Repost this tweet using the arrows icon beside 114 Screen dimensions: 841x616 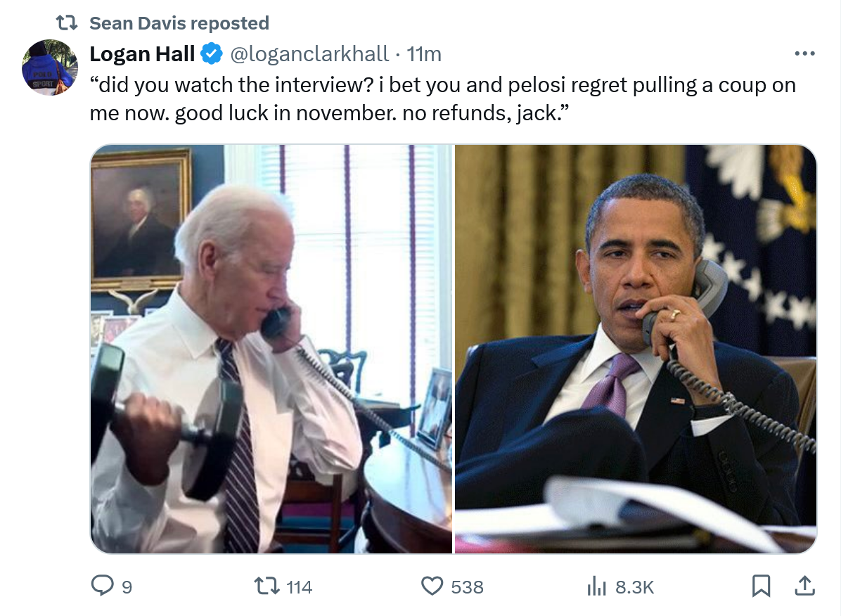[x=268, y=586]
